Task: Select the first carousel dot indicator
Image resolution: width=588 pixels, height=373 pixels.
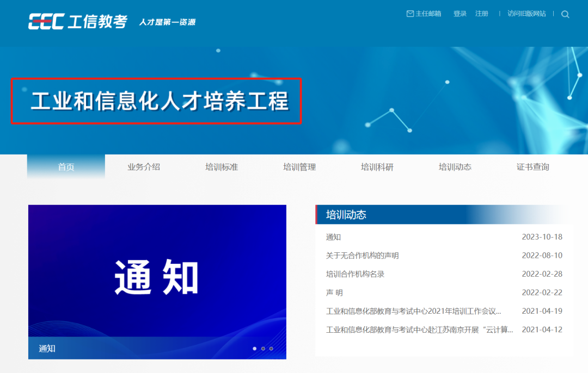Action: tap(254, 349)
